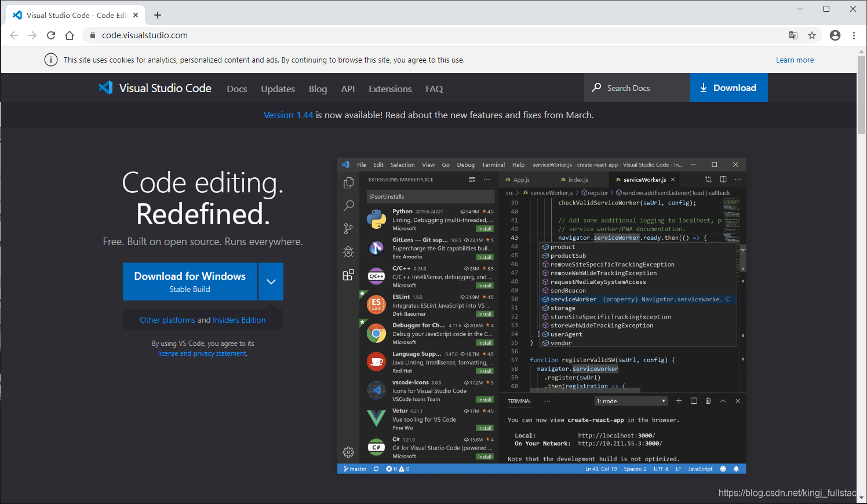Click the Visual Studio Code logo
Image resolution: width=867 pixels, height=504 pixels.
(155, 88)
